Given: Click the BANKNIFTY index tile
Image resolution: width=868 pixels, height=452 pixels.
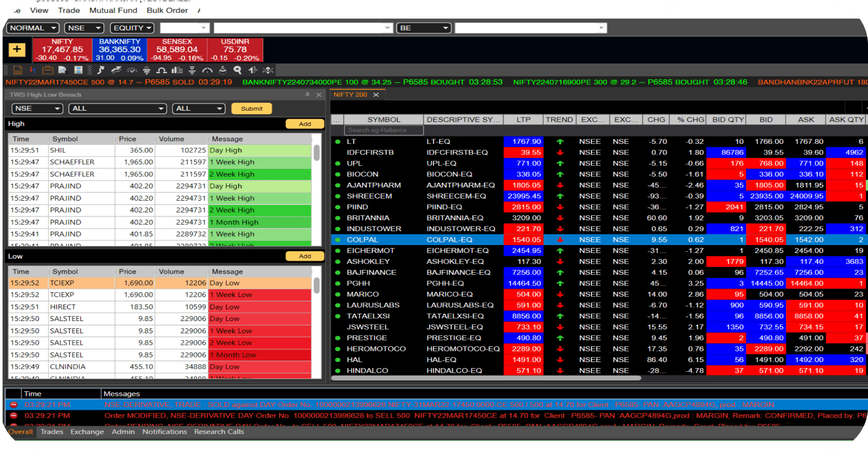Looking at the screenshot, I should click(119, 49).
